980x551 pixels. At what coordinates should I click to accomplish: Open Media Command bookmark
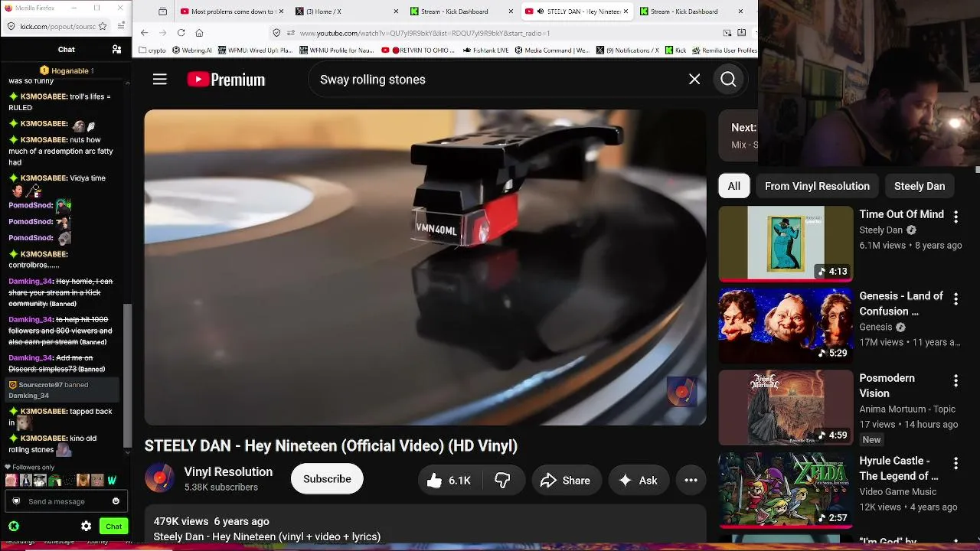point(553,51)
